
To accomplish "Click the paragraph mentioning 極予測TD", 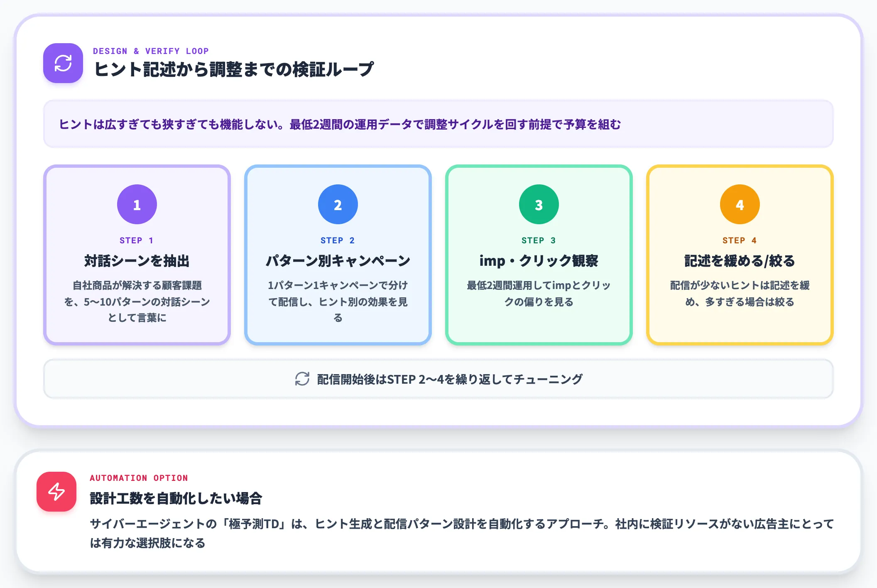I will tap(462, 533).
